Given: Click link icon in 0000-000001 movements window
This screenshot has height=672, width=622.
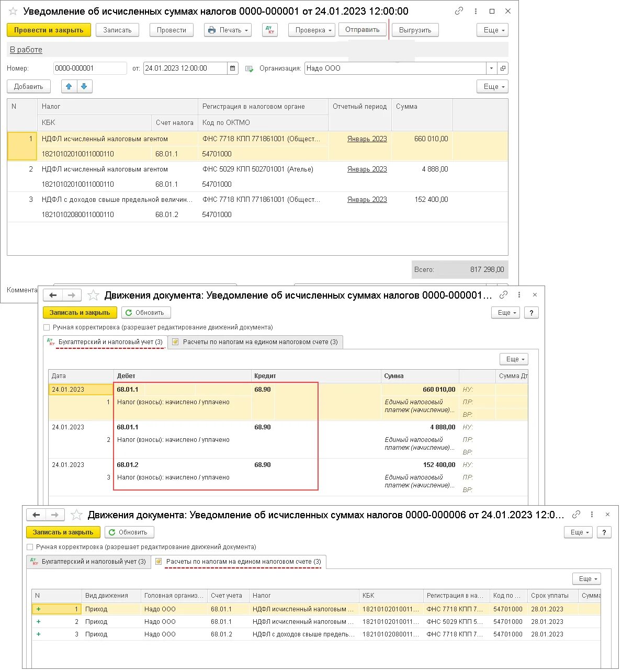Looking at the screenshot, I should pos(503,295).
